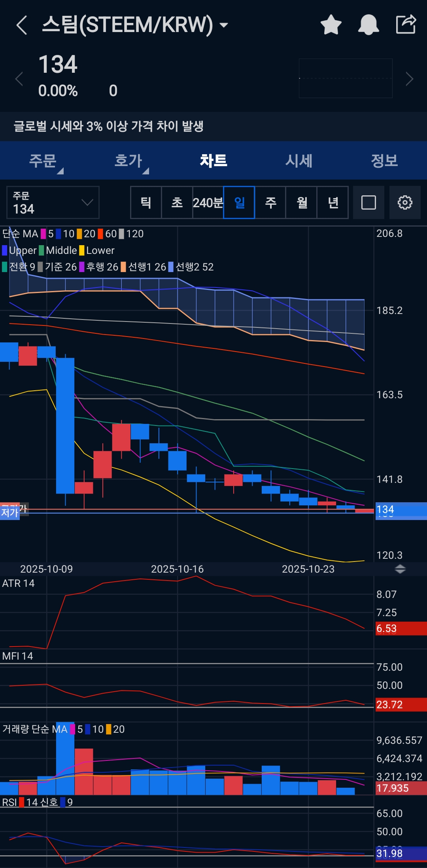This screenshot has height=868, width=427.
Task: Open the 정보 tab
Action: (x=384, y=161)
